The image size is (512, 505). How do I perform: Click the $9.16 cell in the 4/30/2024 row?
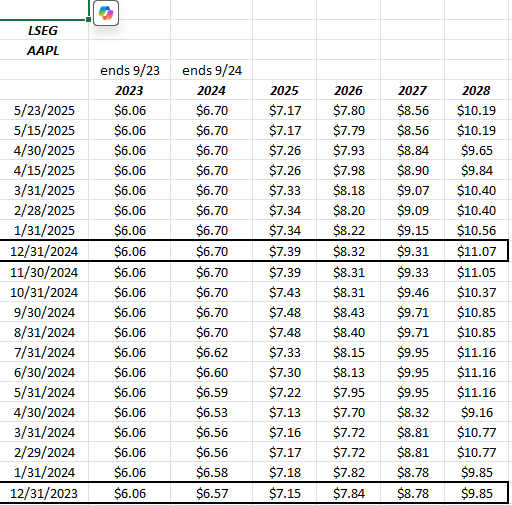[476, 412]
